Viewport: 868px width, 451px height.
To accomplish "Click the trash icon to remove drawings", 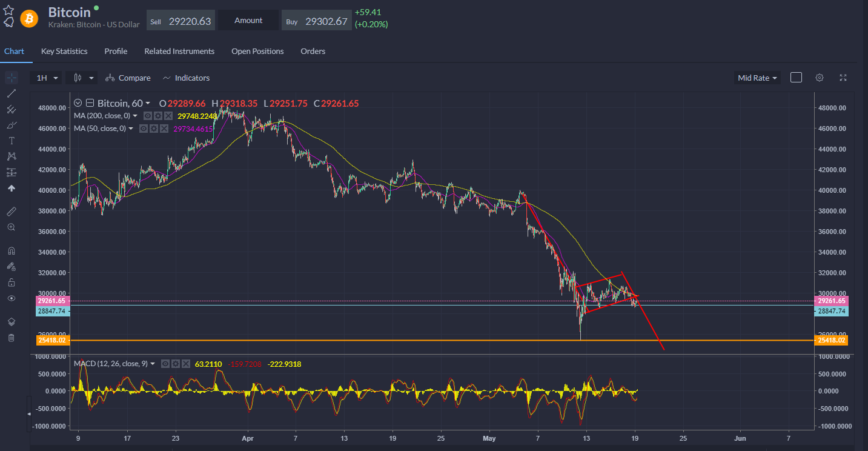I will pyautogui.click(x=11, y=338).
